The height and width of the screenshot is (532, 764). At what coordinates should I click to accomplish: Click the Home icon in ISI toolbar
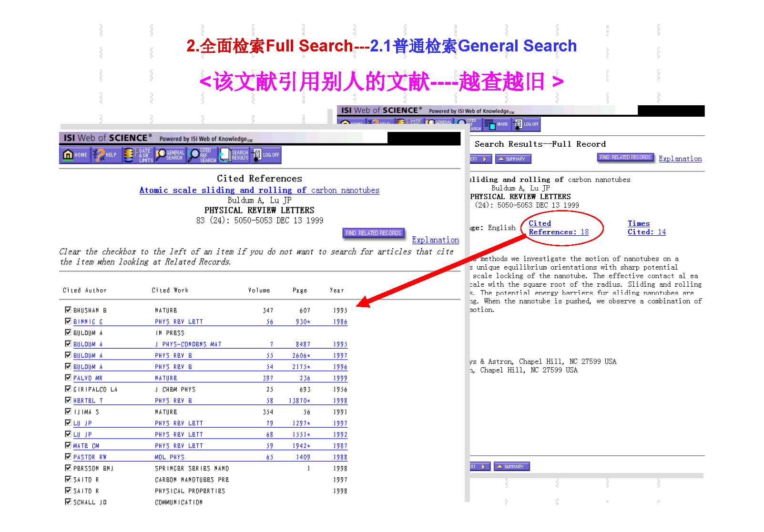tap(75, 155)
